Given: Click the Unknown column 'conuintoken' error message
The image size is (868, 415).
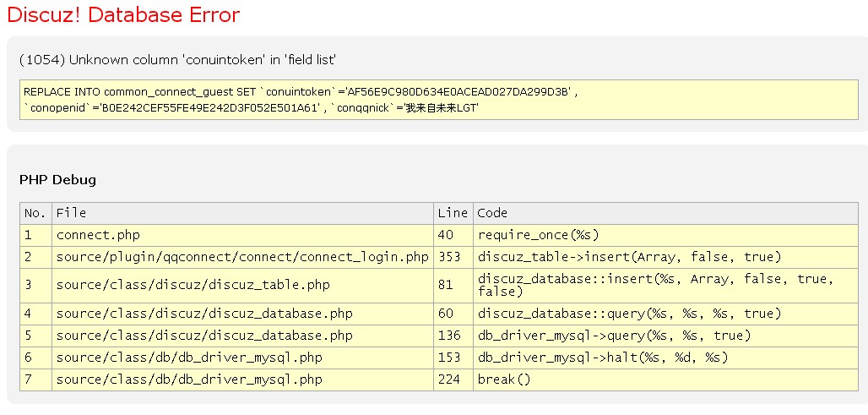Looking at the screenshot, I should [x=177, y=59].
